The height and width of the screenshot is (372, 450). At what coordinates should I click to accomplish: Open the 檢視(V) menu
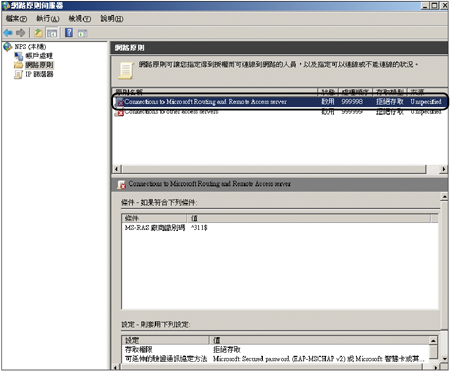80,19
